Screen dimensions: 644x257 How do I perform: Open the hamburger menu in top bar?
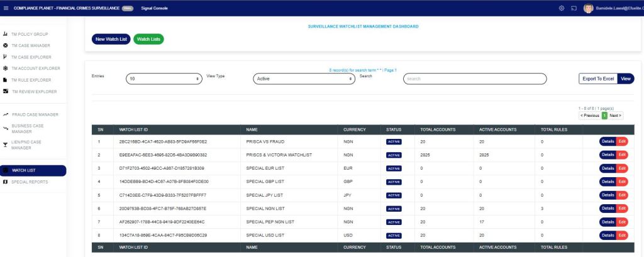click(6, 8)
